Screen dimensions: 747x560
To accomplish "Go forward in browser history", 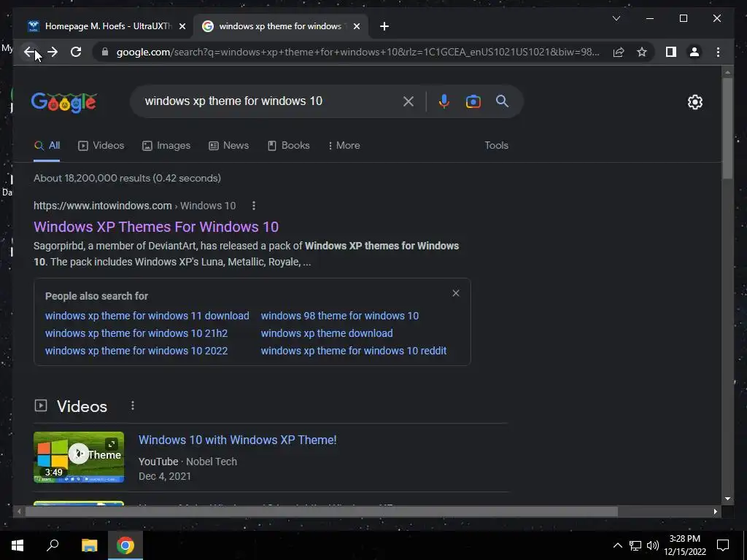I will pyautogui.click(x=53, y=52).
